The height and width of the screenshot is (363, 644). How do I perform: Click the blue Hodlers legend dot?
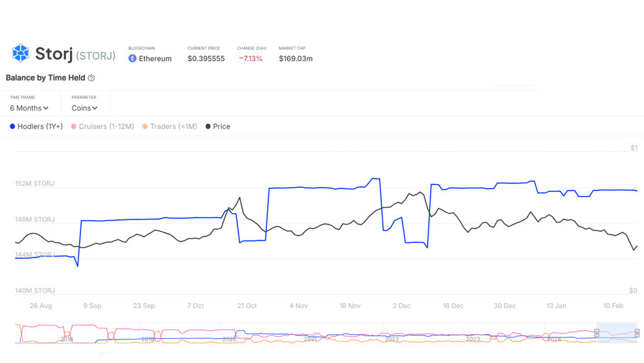tap(12, 126)
